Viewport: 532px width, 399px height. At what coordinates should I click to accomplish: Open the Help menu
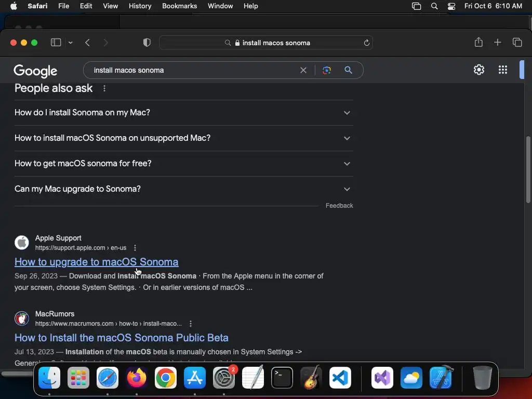(251, 6)
